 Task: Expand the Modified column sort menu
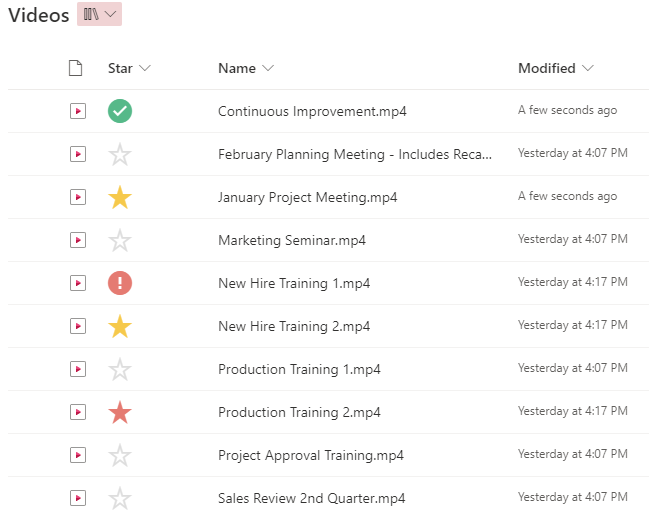[x=588, y=68]
